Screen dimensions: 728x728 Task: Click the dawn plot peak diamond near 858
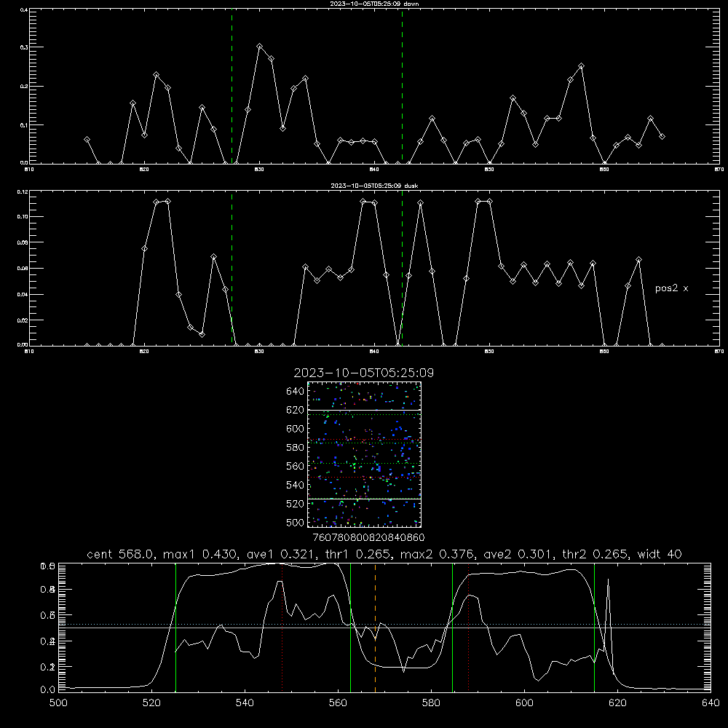point(581,66)
